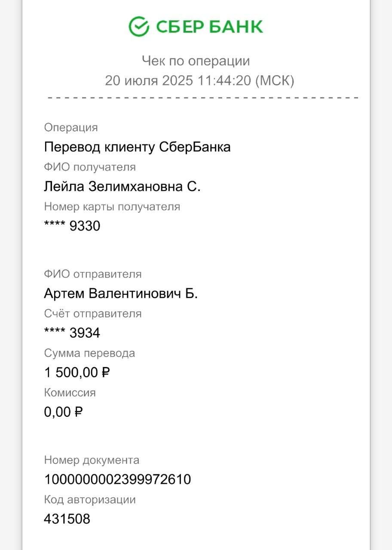Screen dimensions: 392x550
Task: Click recipient name Лейла Зелимхановна С.
Action: point(122,186)
